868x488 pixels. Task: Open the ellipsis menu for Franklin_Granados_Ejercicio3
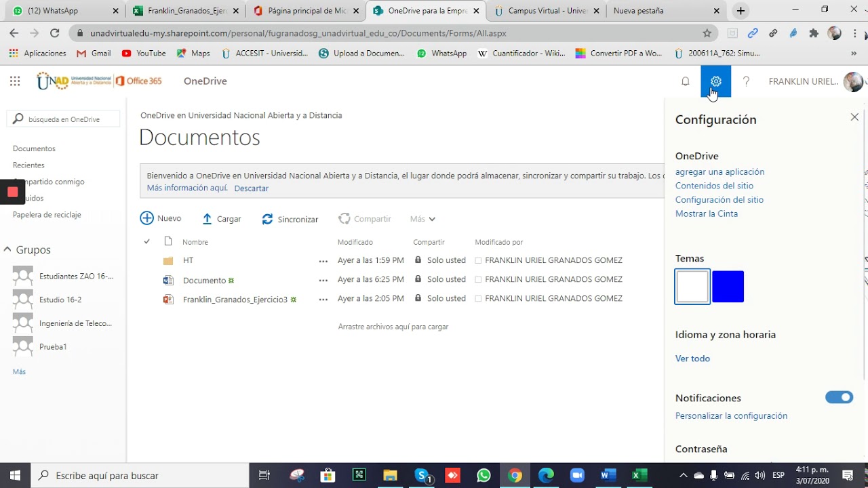323,299
